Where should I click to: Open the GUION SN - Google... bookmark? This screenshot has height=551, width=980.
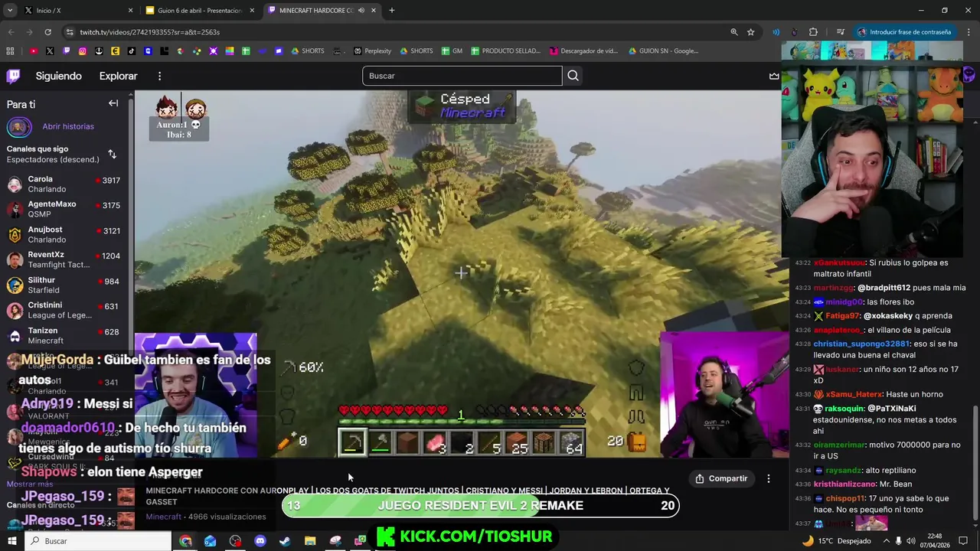coord(663,51)
